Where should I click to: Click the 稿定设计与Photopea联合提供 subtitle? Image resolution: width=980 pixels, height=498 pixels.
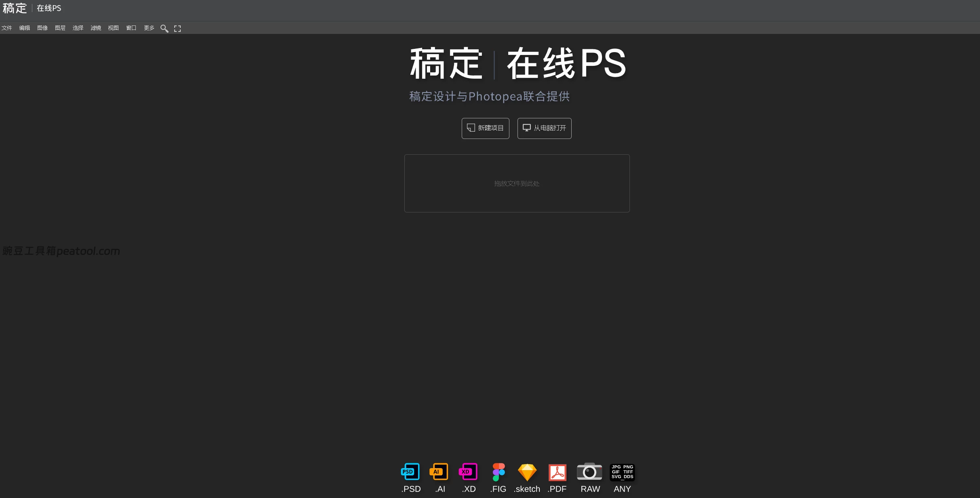(x=489, y=97)
